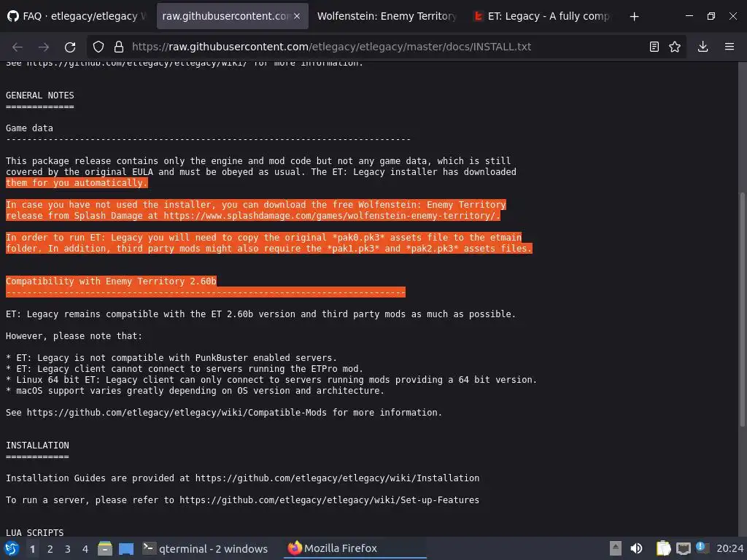Switch to workspace 1
The height and width of the screenshot is (560, 747).
click(x=32, y=549)
